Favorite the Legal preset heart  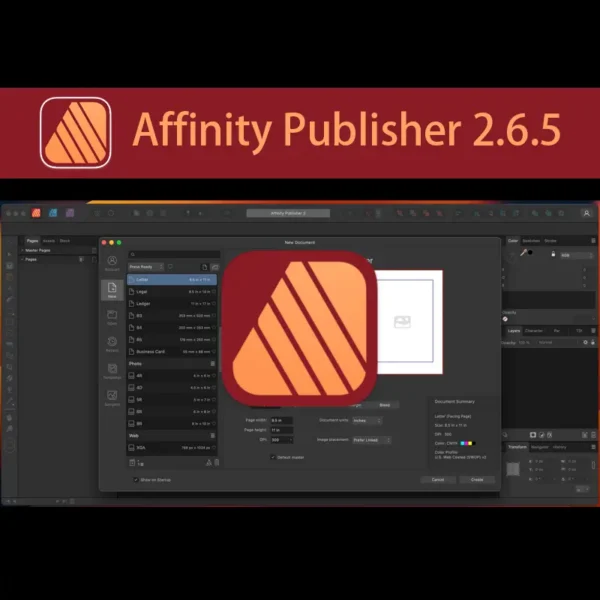pos(214,292)
